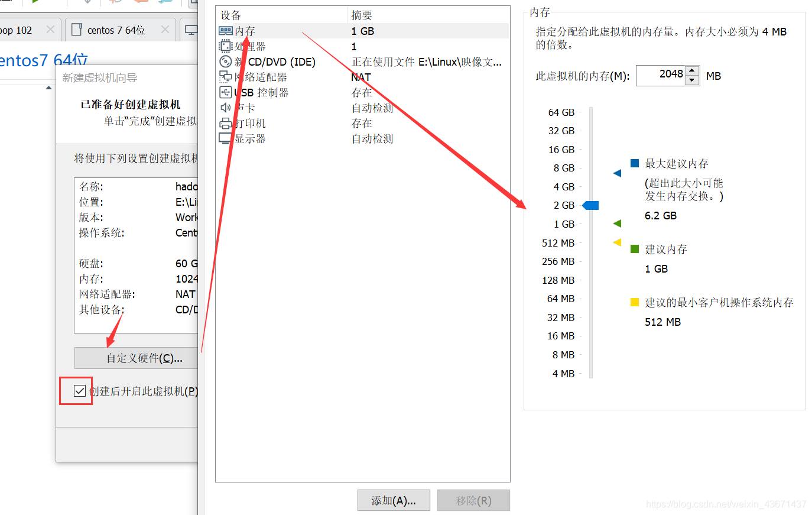Screen dimensions: 812x515
Task: Click the 添加(A)... button
Action: [394, 500]
